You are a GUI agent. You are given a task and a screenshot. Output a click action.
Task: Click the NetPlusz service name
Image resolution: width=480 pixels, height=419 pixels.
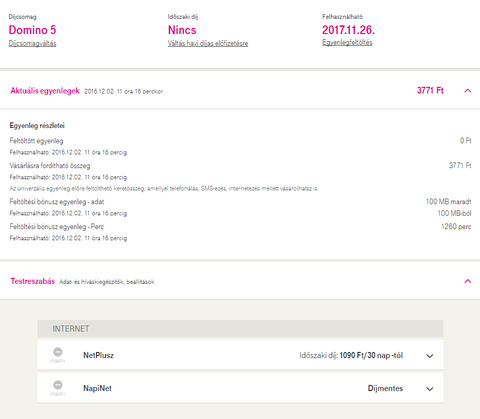pos(98,355)
